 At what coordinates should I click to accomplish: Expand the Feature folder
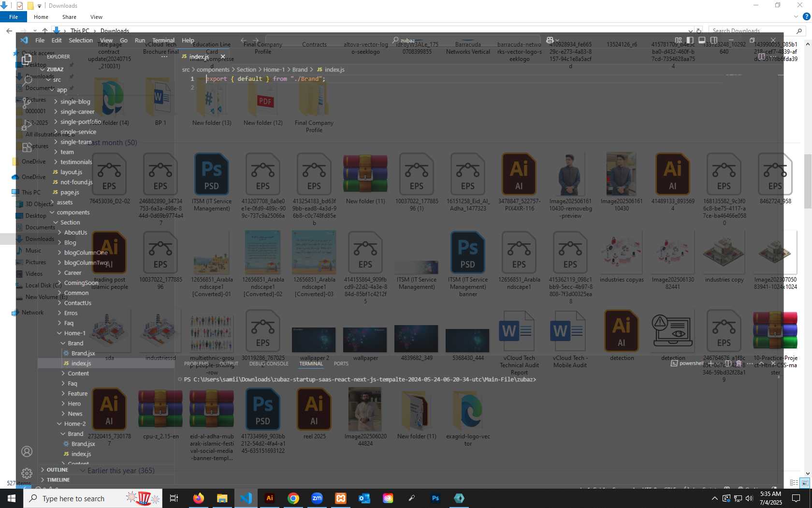coord(77,394)
